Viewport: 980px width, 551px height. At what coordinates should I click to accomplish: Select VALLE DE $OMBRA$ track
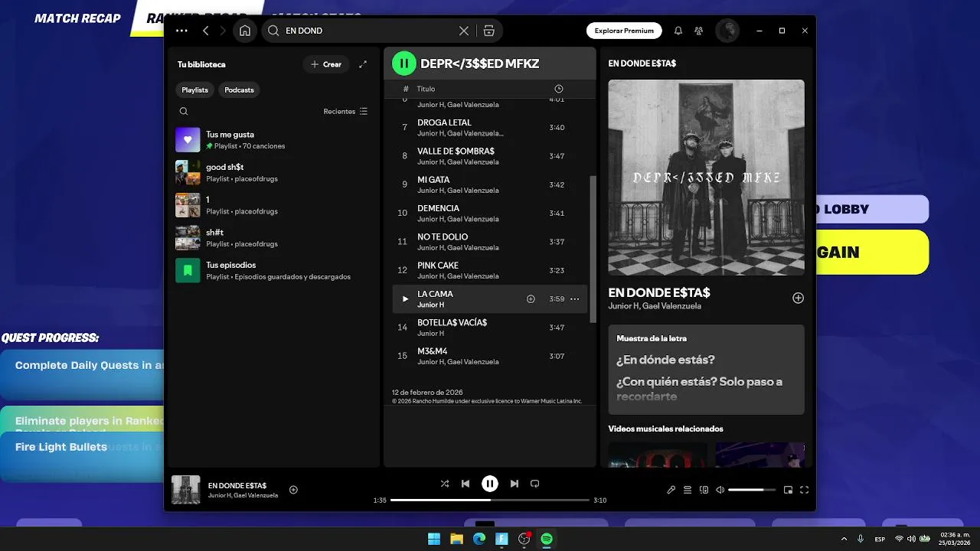(x=489, y=156)
